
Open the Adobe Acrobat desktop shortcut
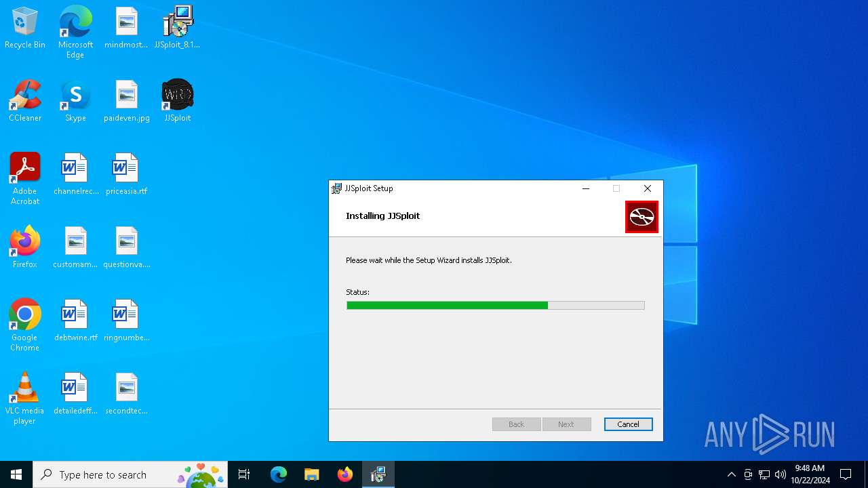[x=25, y=179]
